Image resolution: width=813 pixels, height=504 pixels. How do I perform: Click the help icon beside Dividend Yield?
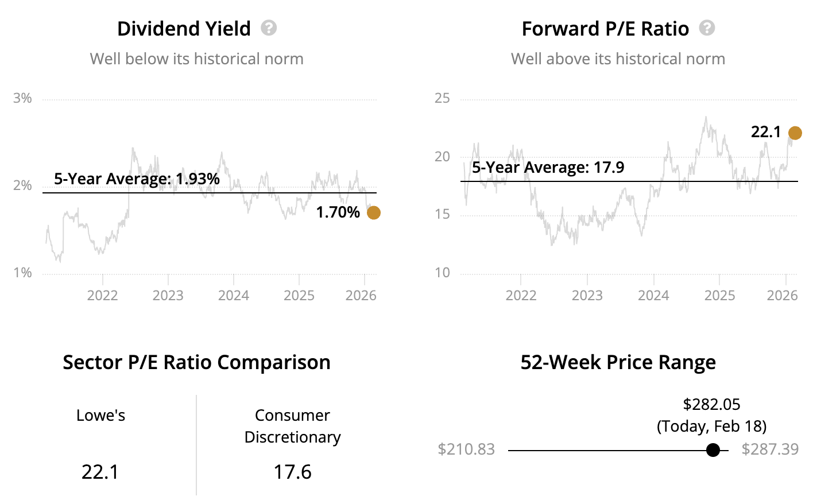coord(269,28)
